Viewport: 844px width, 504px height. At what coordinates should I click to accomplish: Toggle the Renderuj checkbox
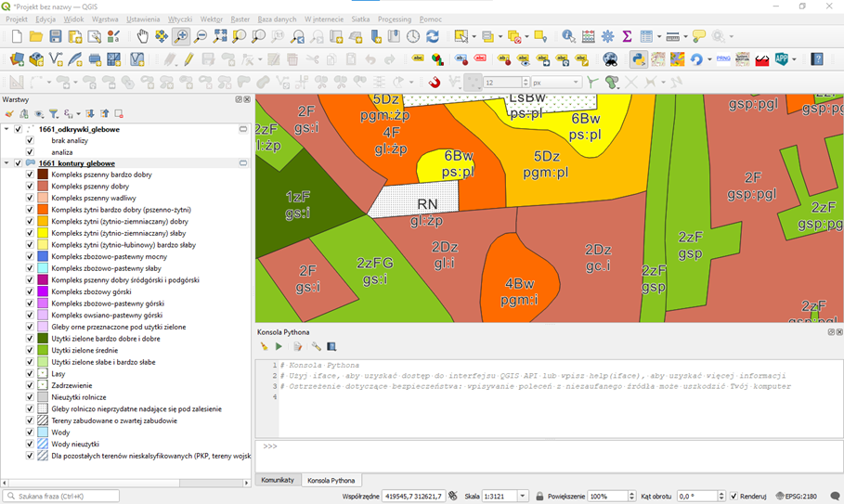click(734, 496)
